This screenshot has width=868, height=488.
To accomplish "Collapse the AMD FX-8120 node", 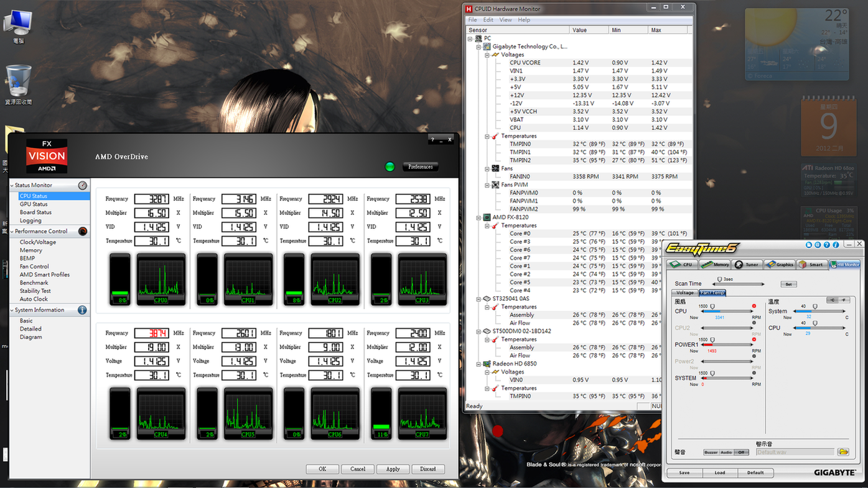I will pos(479,218).
